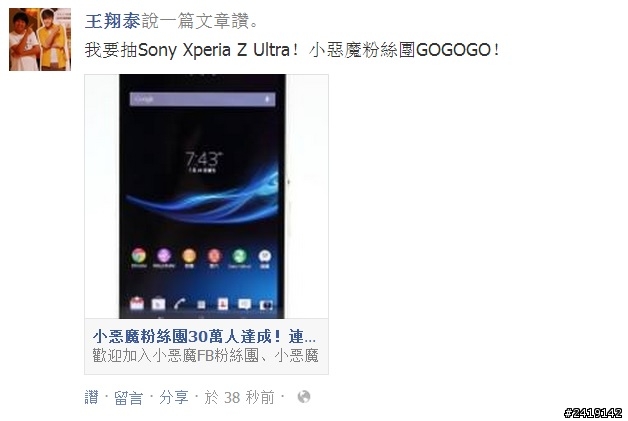Like the post with 讚

[x=91, y=397]
